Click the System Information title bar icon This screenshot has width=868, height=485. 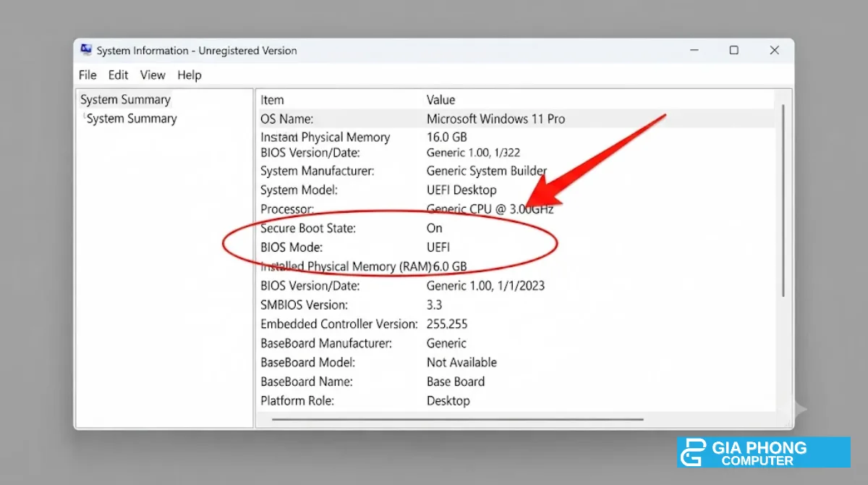click(87, 50)
